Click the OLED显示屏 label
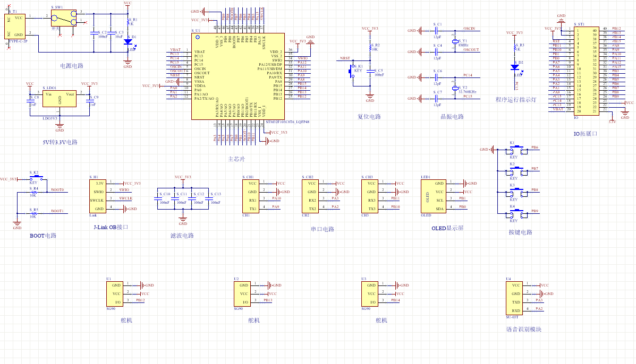636x364 pixels. click(x=447, y=228)
